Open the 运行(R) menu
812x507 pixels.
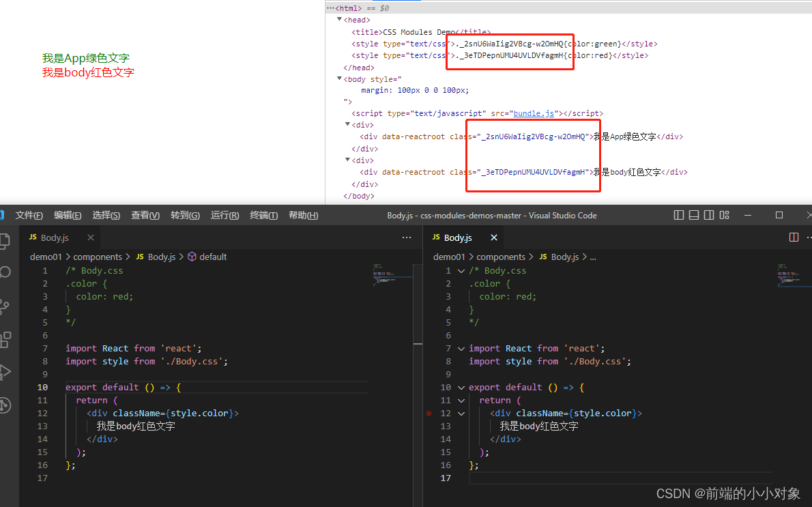(x=224, y=216)
